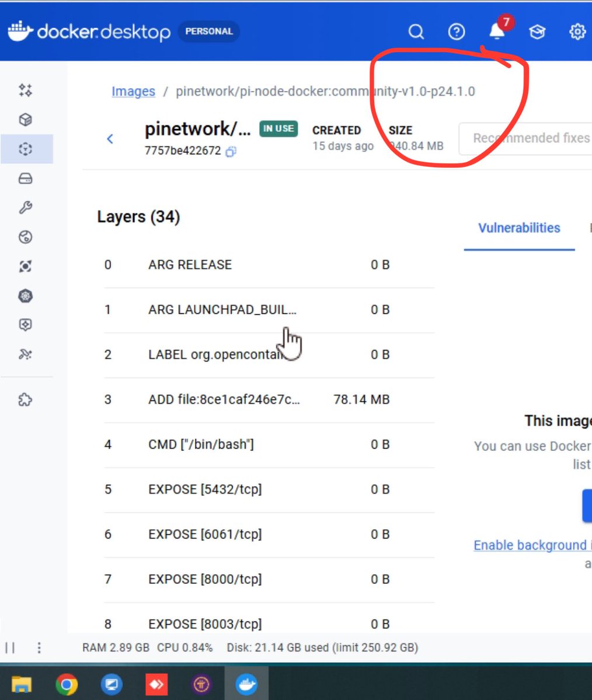Click the breadcrumb pinetwork/pi-node-docker image tag text
592x700 pixels.
(325, 92)
